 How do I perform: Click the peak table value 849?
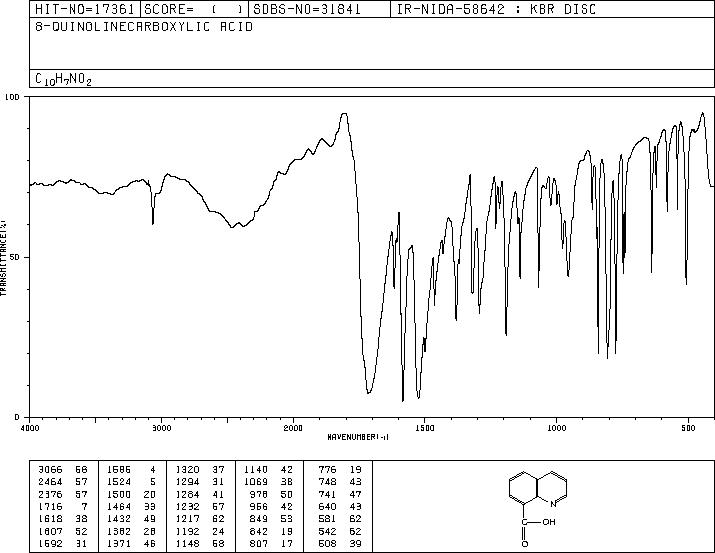pyautogui.click(x=259, y=519)
